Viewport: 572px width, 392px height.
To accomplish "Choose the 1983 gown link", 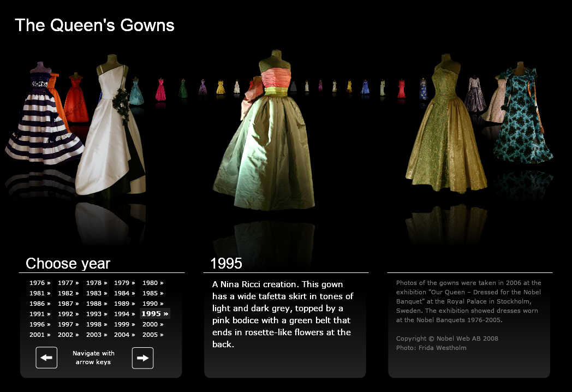I will click(97, 293).
